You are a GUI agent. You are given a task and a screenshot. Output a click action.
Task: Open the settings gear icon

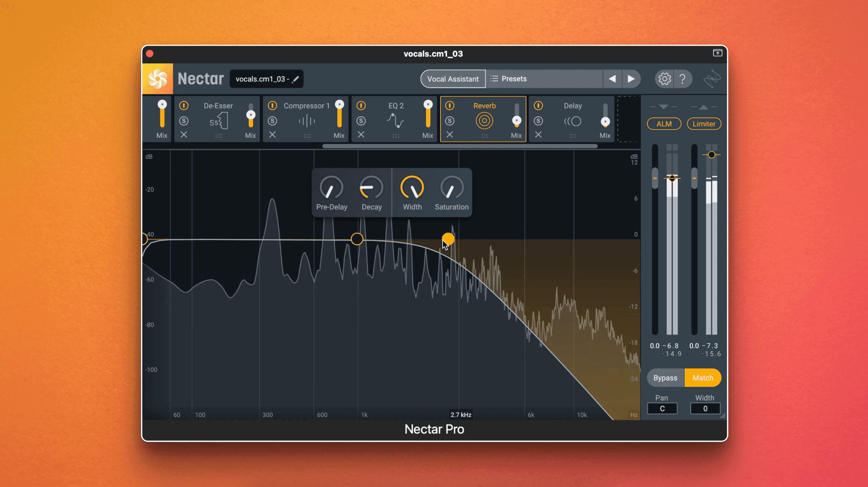tap(664, 79)
